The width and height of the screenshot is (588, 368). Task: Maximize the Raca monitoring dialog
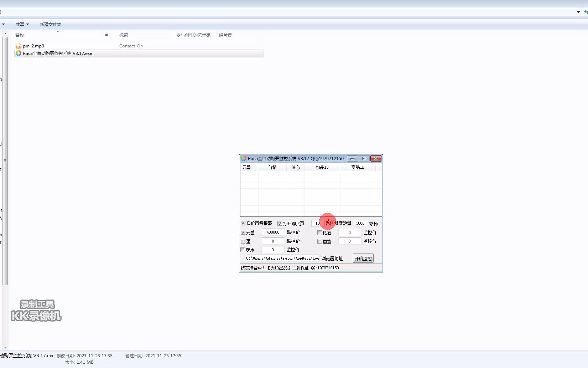coord(364,159)
